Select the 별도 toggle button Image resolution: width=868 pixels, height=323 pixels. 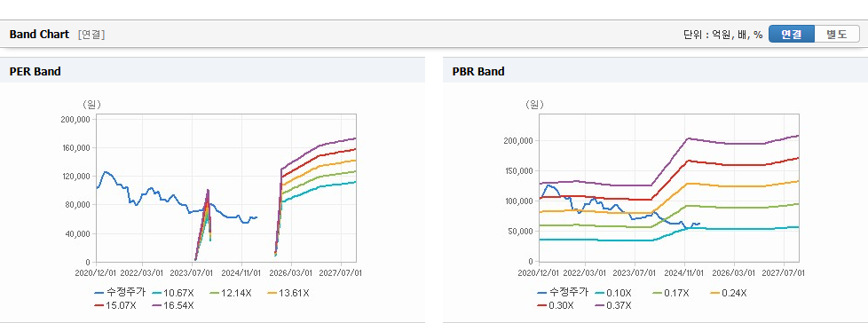point(837,35)
